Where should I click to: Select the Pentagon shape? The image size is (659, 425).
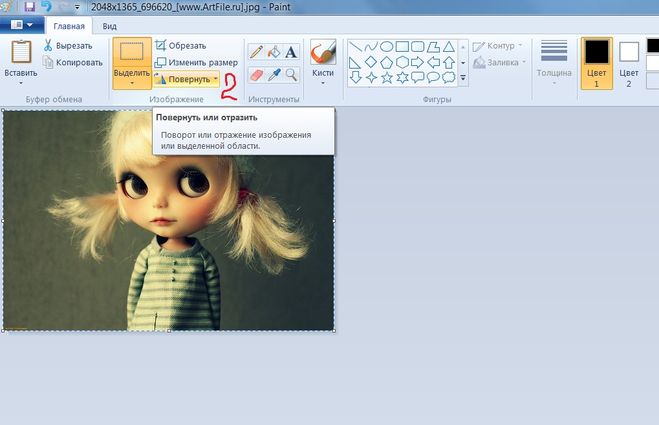(x=386, y=63)
